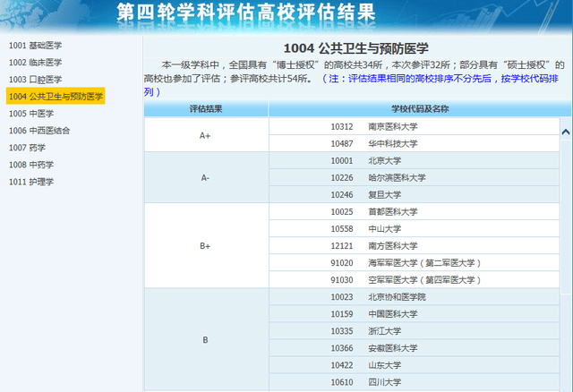Open 1001 基础医学 in the sidebar
This screenshot has height=392, width=573.
[x=35, y=45]
